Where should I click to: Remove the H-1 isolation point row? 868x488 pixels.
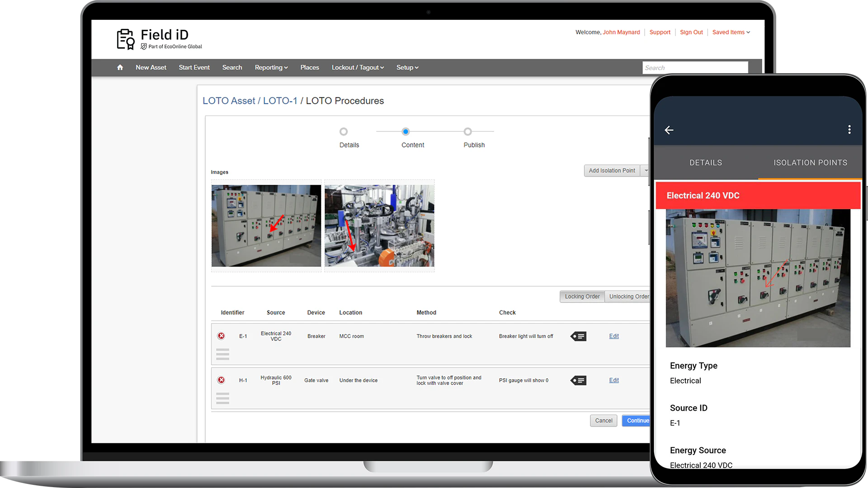coord(221,380)
